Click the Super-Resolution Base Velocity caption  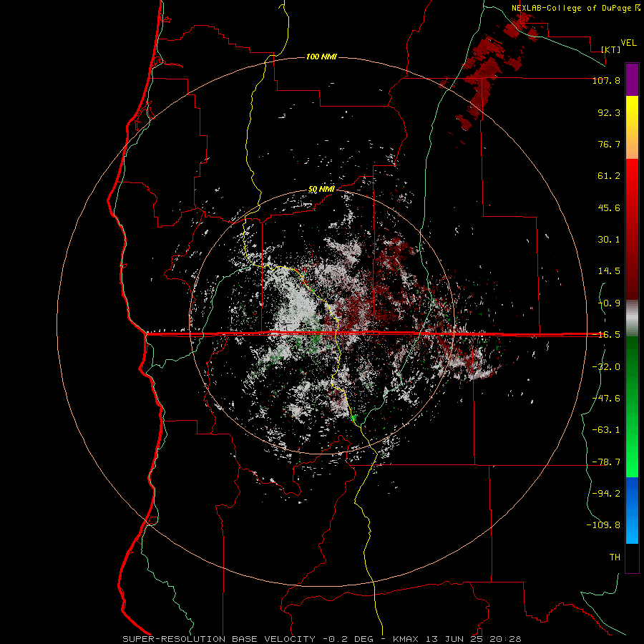coord(321,639)
